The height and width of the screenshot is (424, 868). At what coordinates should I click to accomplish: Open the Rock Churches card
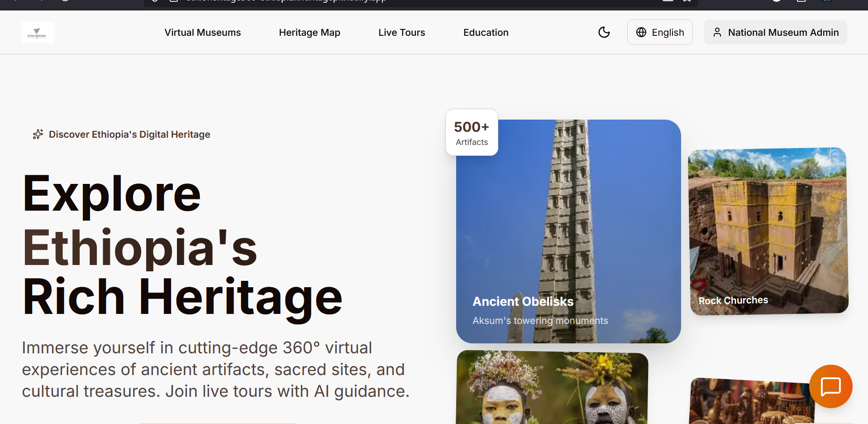point(768,231)
